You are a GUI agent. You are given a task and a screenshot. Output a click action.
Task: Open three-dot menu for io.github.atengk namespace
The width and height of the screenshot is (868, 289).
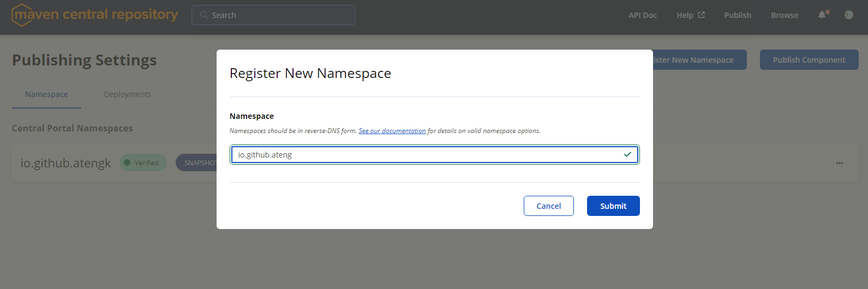tap(839, 163)
